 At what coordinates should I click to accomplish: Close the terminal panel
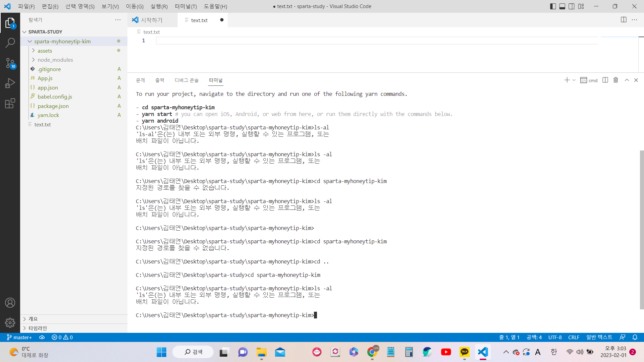pos(636,80)
